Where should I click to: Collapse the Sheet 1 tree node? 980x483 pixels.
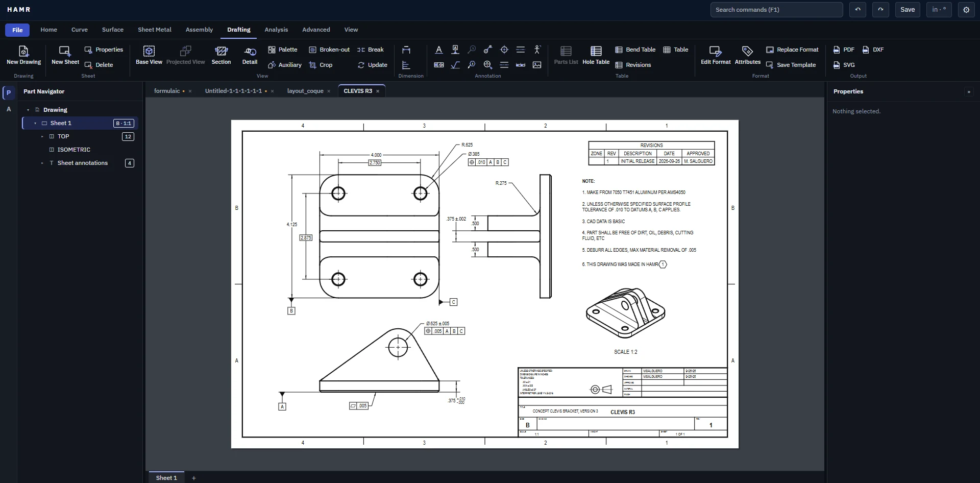35,123
